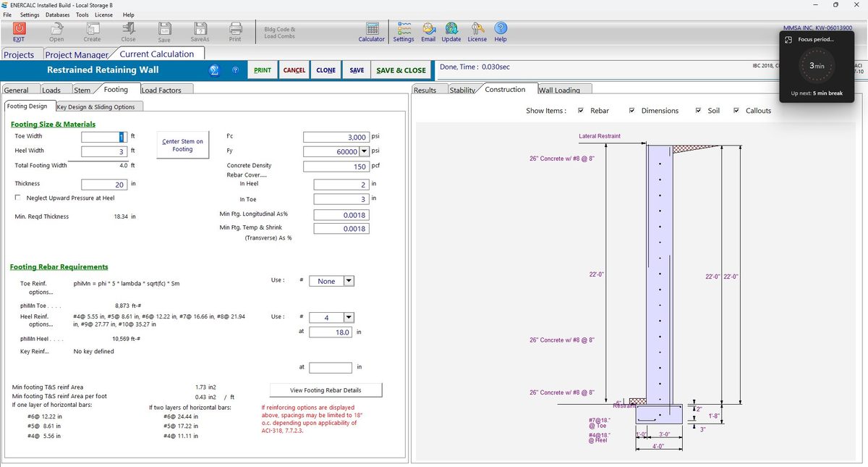Click inside the Toe Width input field
The width and height of the screenshot is (868, 467).
point(104,136)
